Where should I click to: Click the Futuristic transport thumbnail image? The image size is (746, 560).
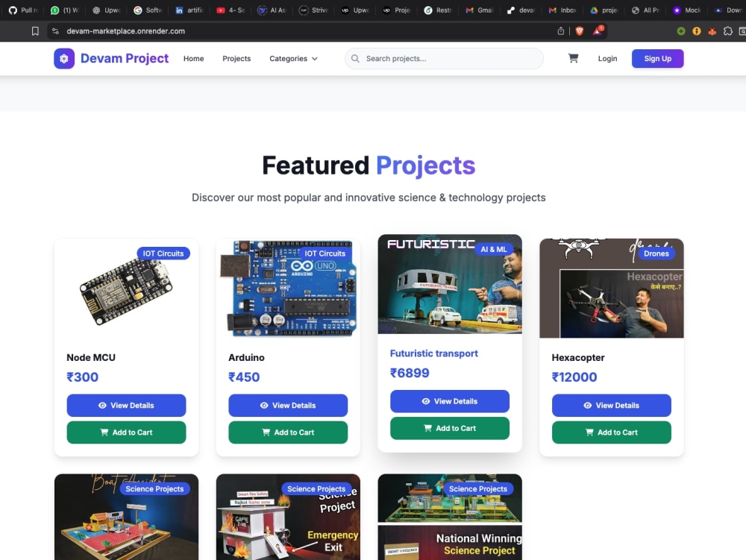[x=450, y=284]
